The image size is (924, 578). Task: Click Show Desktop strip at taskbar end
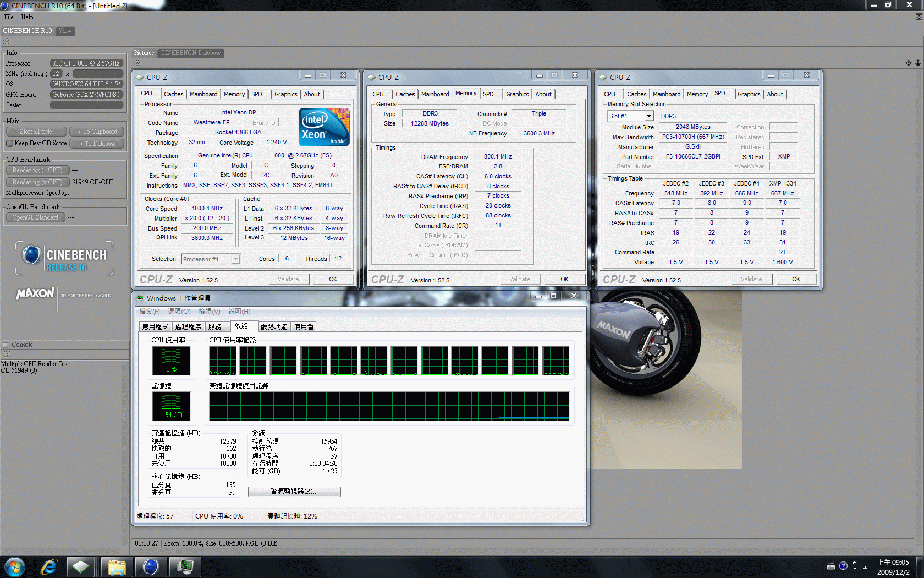[920, 567]
